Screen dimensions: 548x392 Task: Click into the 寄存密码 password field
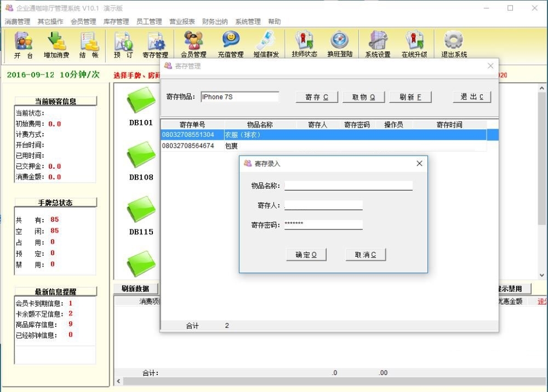323,224
